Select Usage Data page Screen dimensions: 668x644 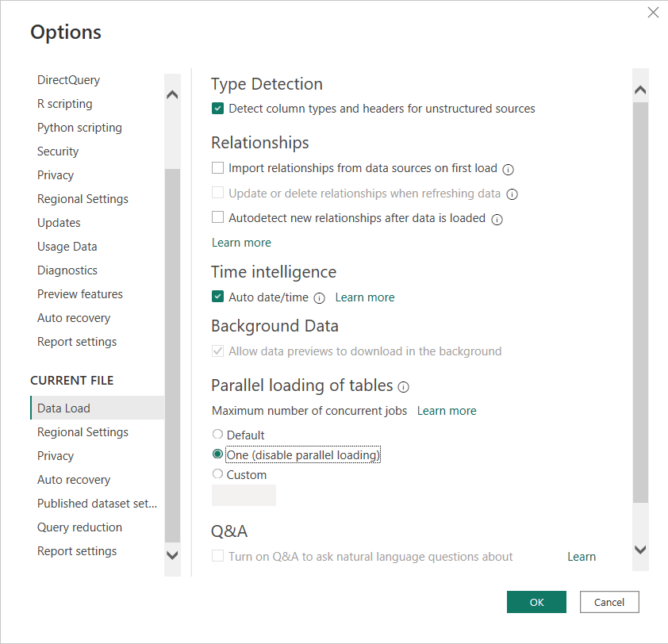67,247
